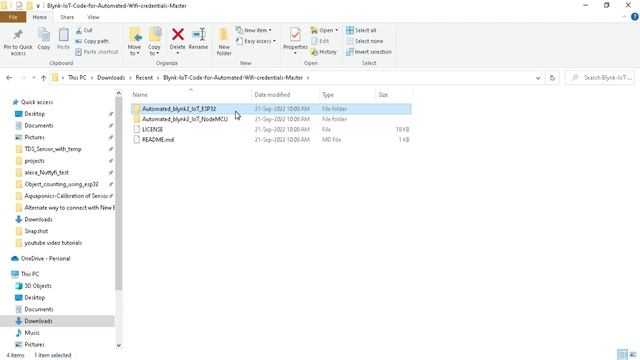Switch to the Share ribbon tab
The image size is (640, 360).
(x=67, y=17)
